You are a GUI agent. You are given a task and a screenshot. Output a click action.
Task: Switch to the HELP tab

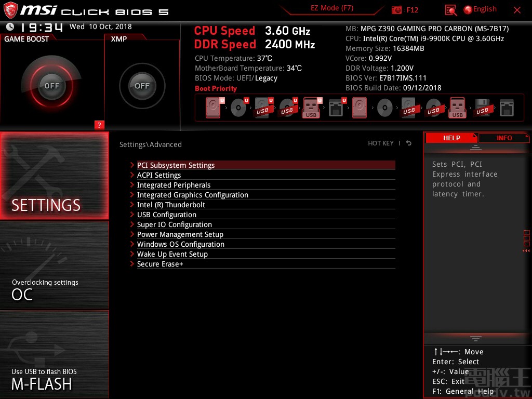coord(451,138)
